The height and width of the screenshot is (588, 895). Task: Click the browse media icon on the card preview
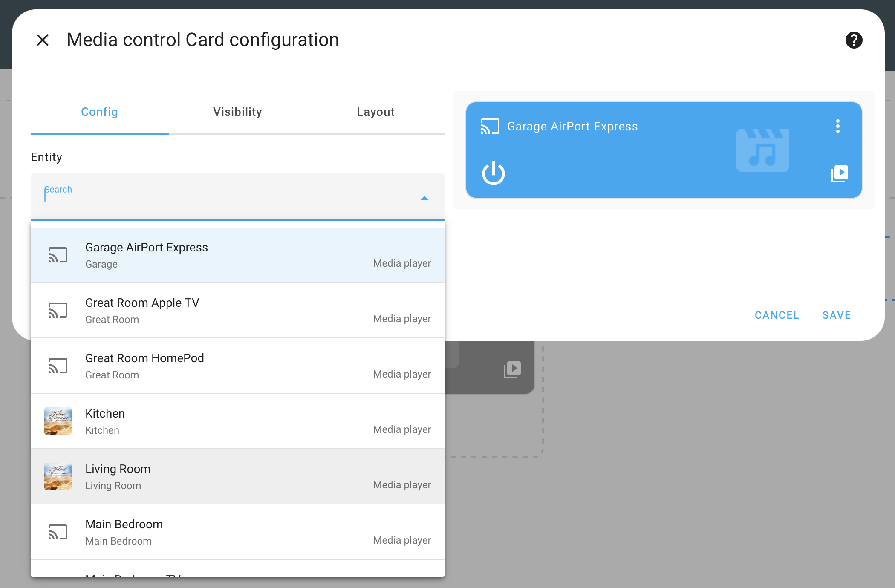tap(839, 173)
